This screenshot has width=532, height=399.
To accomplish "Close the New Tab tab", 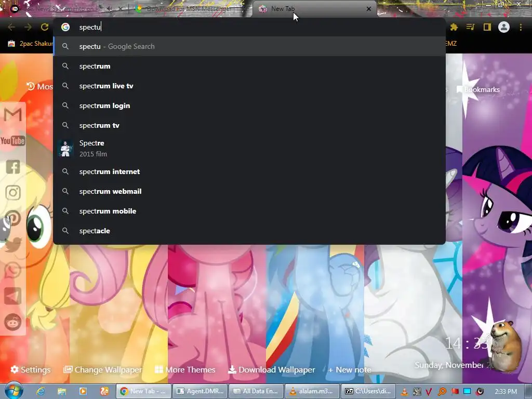I will click(369, 9).
